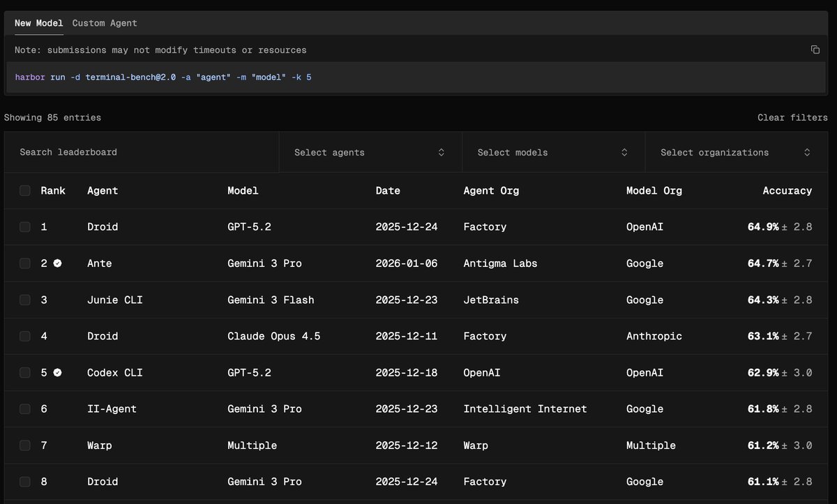The width and height of the screenshot is (837, 504).
Task: Click the harbor run command text
Action: [x=163, y=77]
